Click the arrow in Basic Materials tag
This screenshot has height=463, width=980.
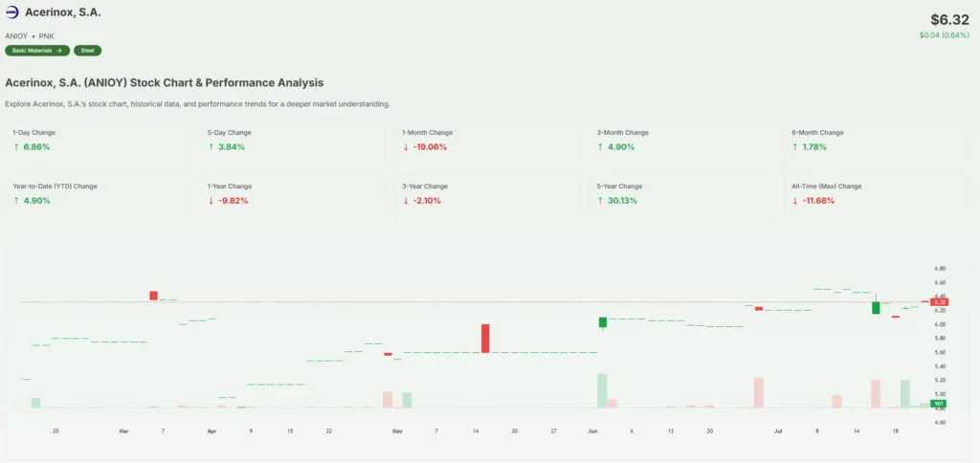click(x=59, y=51)
